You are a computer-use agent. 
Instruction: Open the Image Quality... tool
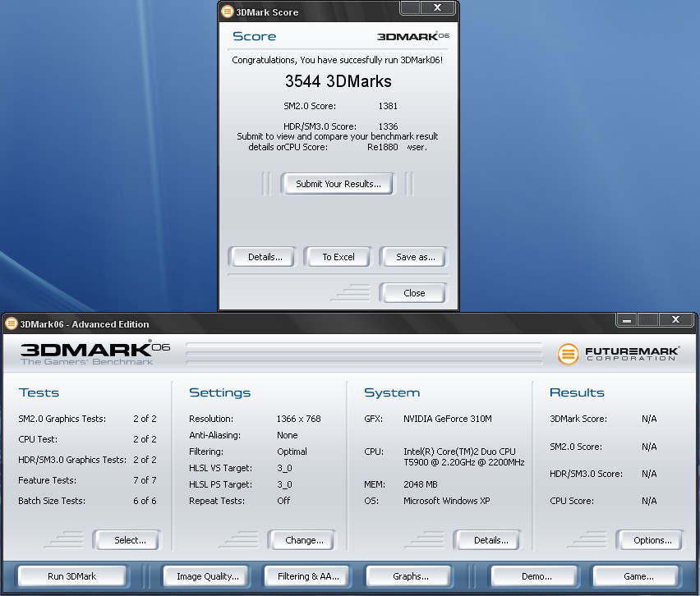(x=208, y=576)
